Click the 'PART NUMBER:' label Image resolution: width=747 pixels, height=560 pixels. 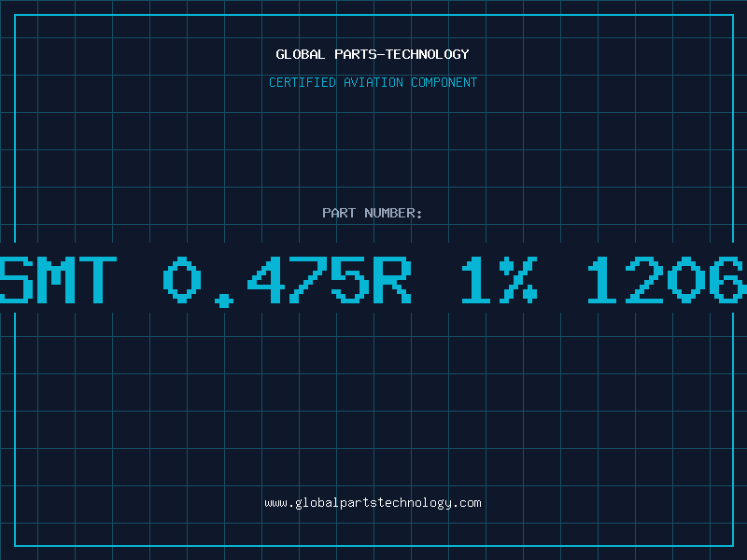[x=373, y=213]
